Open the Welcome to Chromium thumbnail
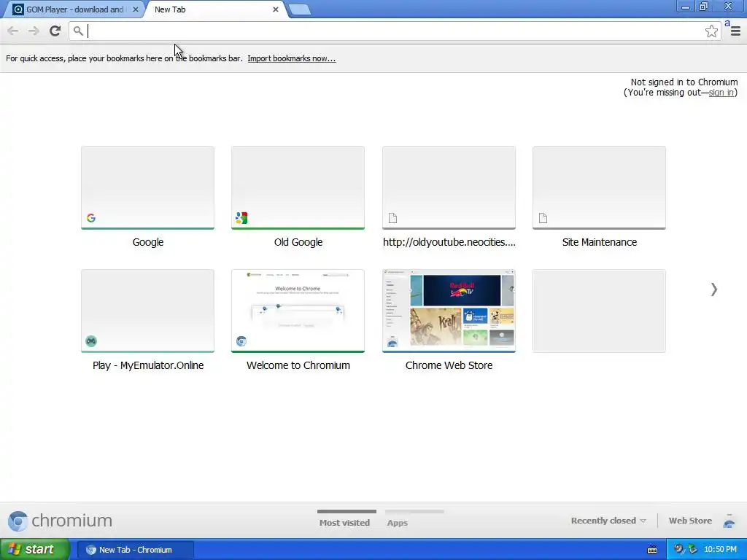The image size is (747, 560). pos(298,311)
